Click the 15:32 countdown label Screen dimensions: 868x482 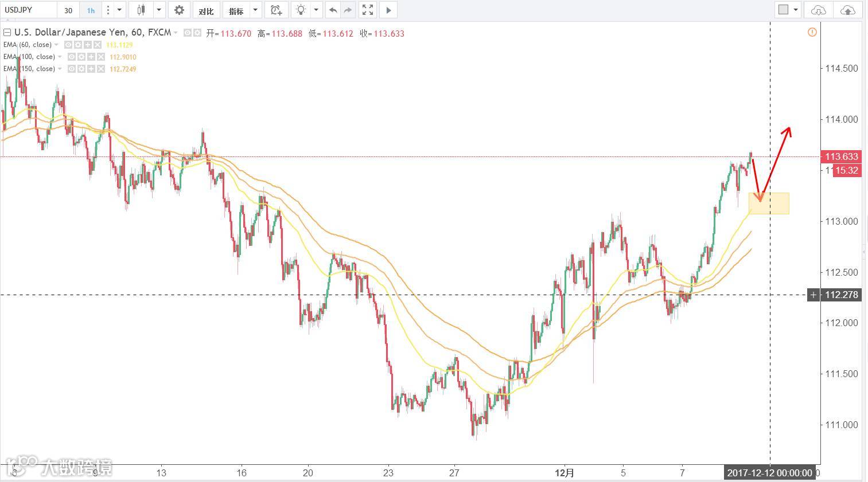click(x=847, y=170)
